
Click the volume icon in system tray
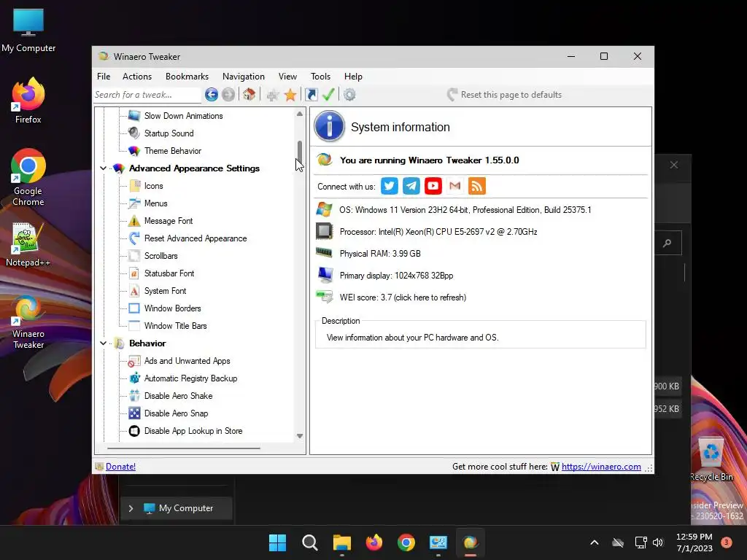tap(659, 542)
